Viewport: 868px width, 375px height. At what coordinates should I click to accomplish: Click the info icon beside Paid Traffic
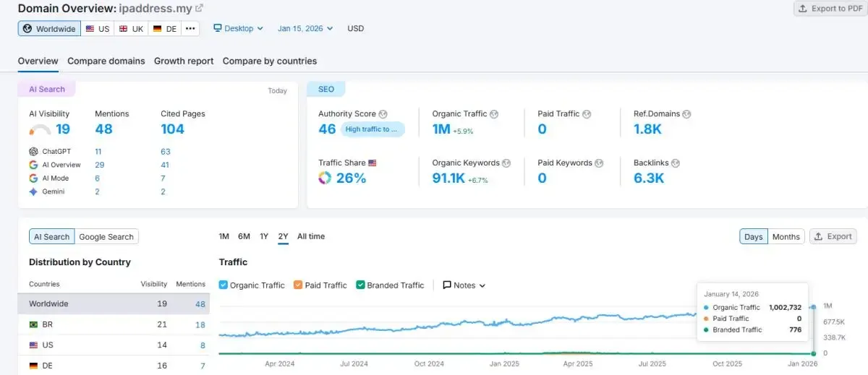587,114
